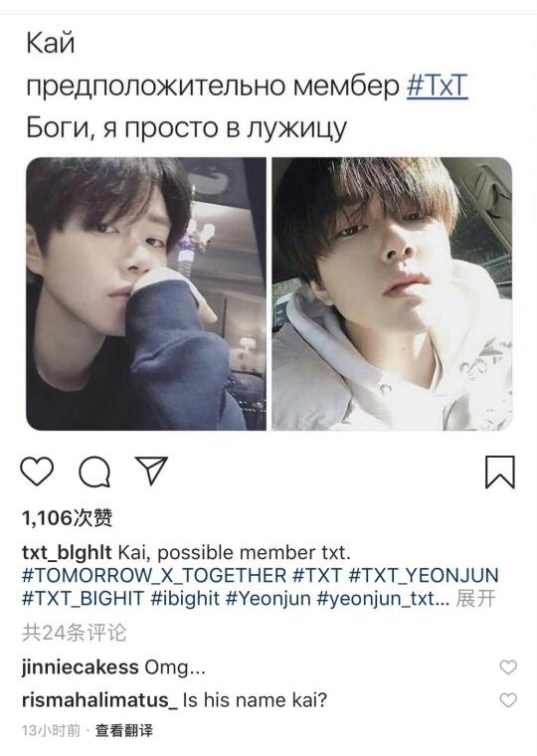The height and width of the screenshot is (756, 537).
Task: Open txt_blghlt profile from the caption
Action: pos(67,552)
